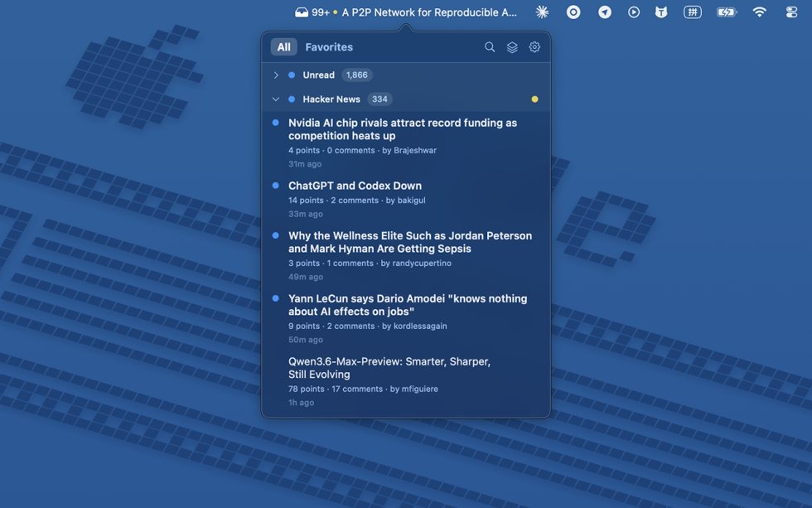Click the '33m ago' timestamp

[306, 214]
